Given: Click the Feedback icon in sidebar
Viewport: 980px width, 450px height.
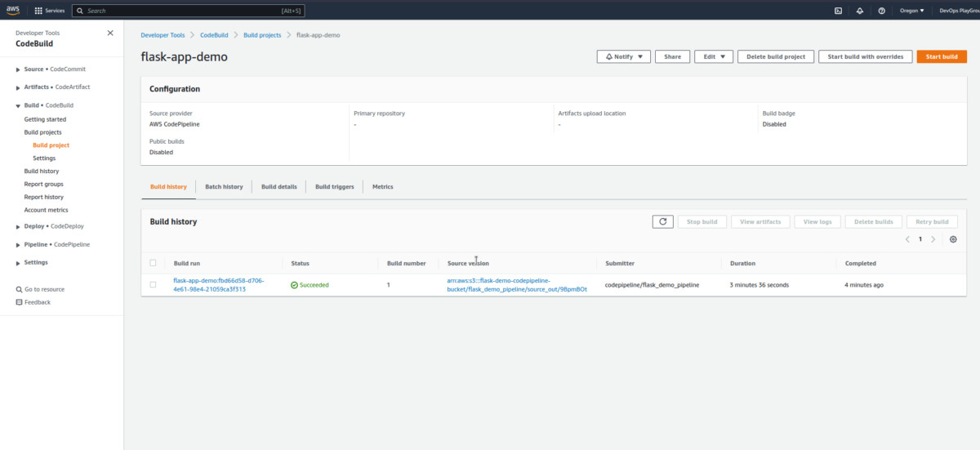Looking at the screenshot, I should (x=20, y=302).
